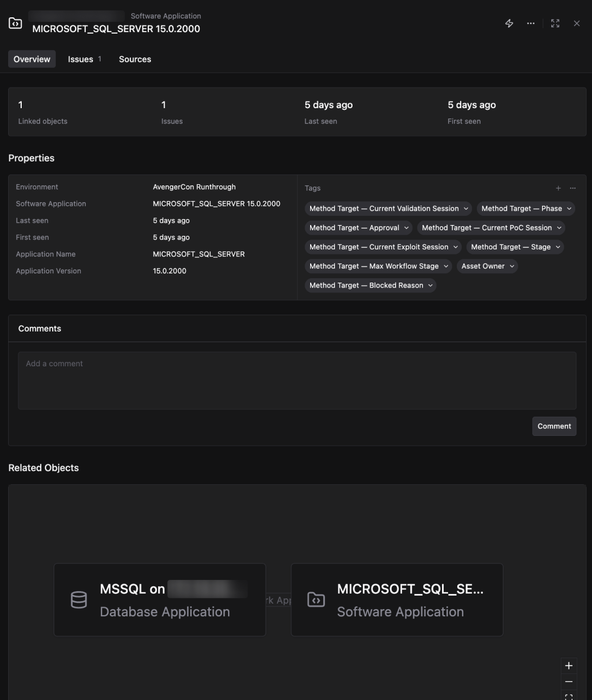592x700 pixels.
Task: Expand Method Target — Current Exploit Session tag
Action: pos(383,247)
